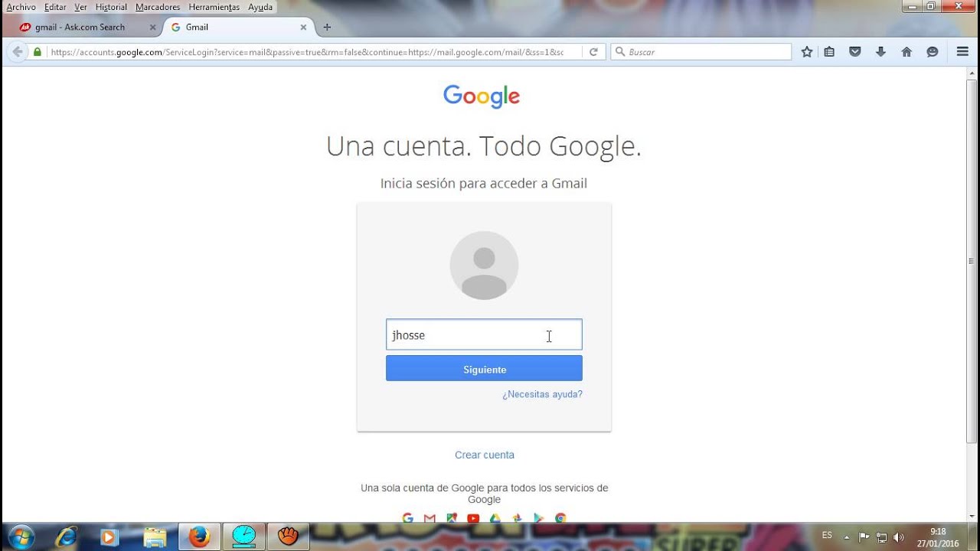Close the Ask.com Search tab
Viewport: 980px width, 551px height.
pyautogui.click(x=152, y=27)
